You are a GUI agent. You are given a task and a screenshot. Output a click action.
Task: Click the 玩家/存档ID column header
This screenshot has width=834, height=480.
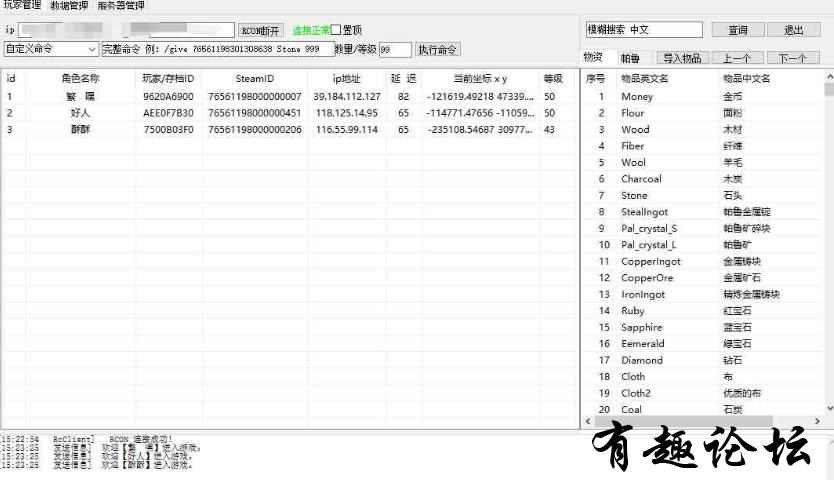point(168,78)
